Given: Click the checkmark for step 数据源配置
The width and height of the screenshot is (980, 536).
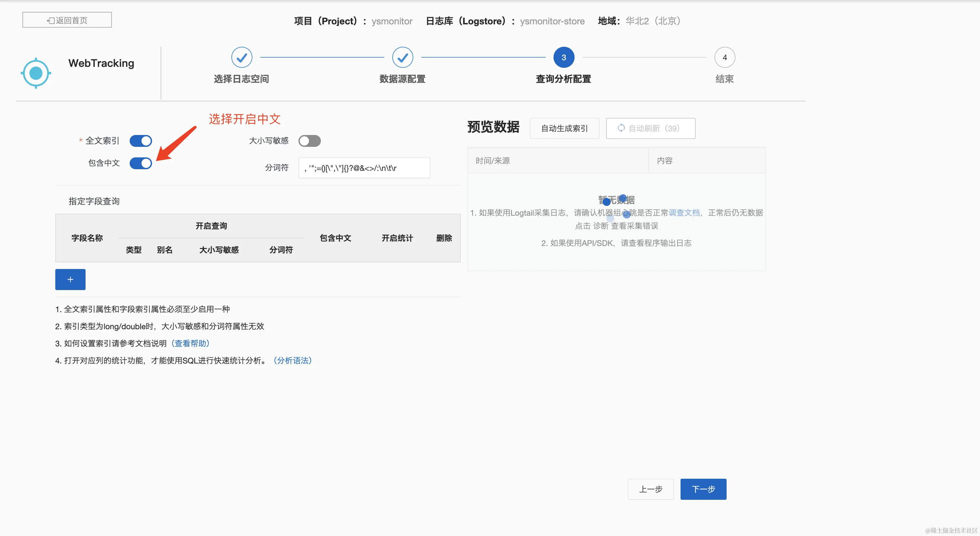Looking at the screenshot, I should [402, 58].
